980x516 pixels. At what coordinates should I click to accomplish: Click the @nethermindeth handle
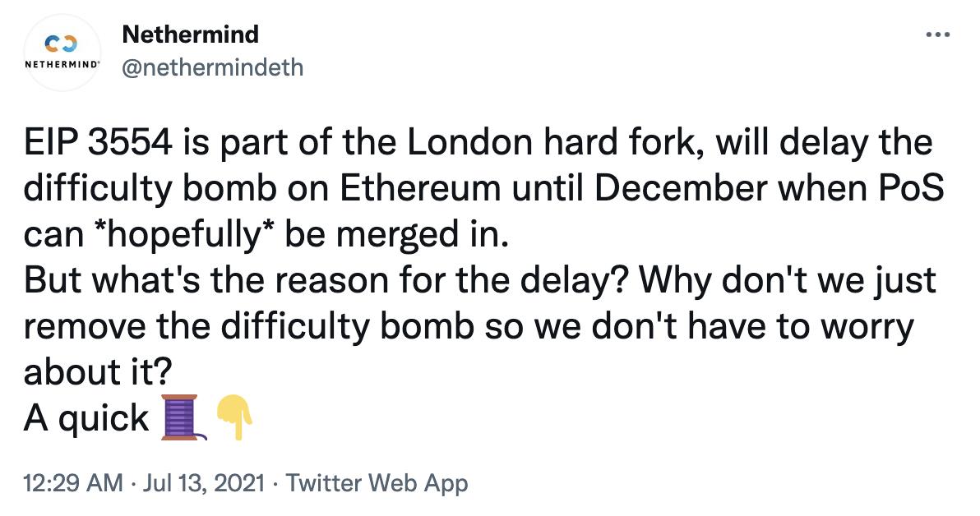pyautogui.click(x=214, y=67)
